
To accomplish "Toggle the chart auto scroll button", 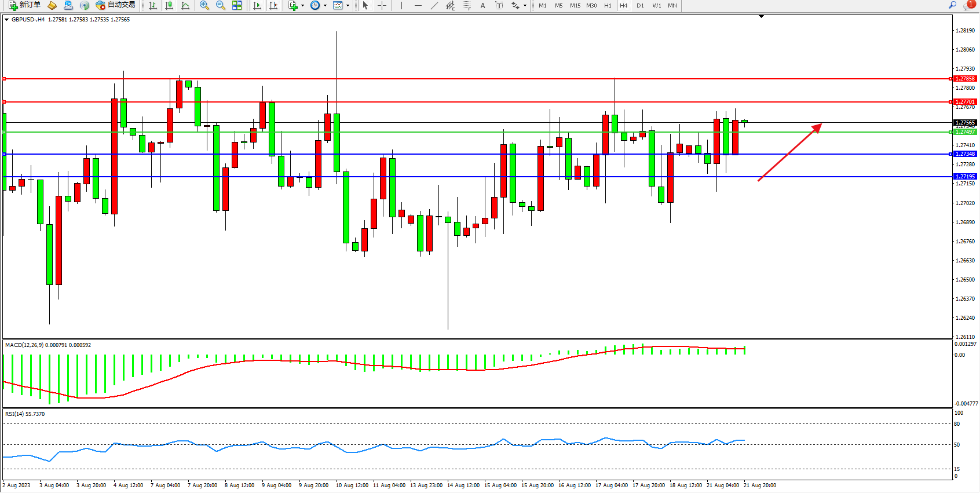I will tap(257, 5).
